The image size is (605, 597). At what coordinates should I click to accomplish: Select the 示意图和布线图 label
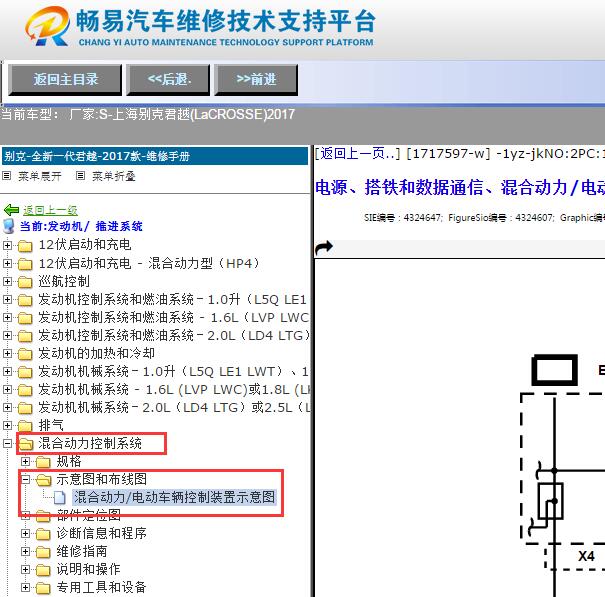tap(101, 479)
